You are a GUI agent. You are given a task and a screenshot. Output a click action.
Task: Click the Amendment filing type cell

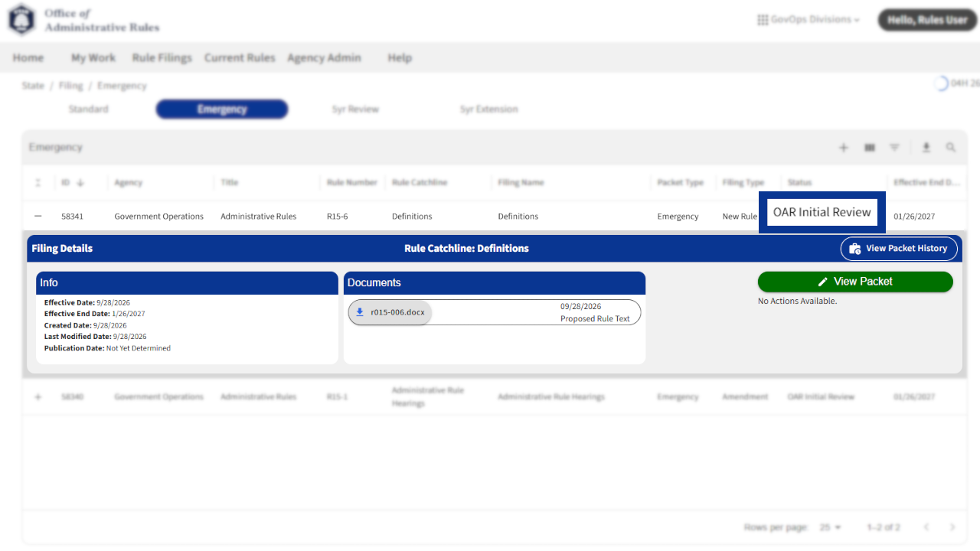tap(744, 397)
